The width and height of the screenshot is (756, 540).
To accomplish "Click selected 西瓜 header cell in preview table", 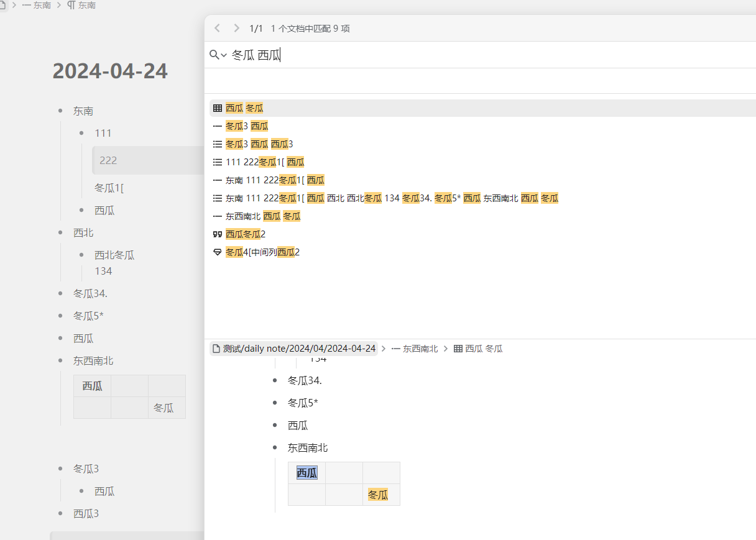I will click(x=307, y=473).
